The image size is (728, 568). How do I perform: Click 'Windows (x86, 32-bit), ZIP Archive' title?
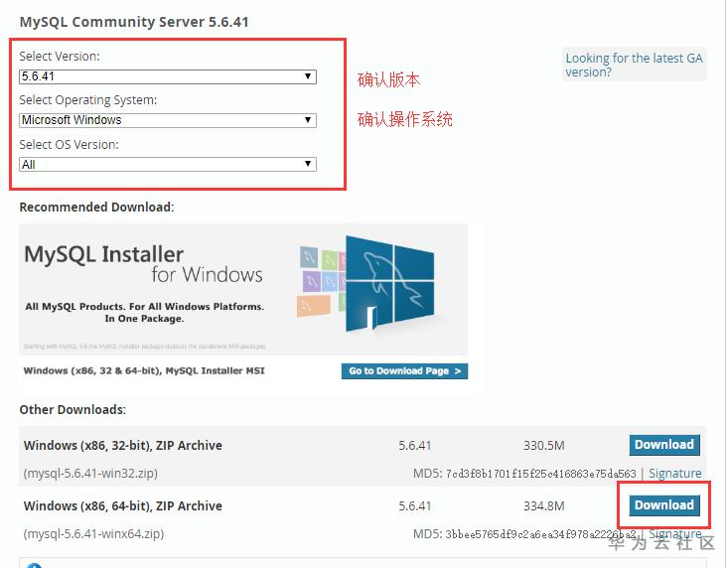click(122, 446)
